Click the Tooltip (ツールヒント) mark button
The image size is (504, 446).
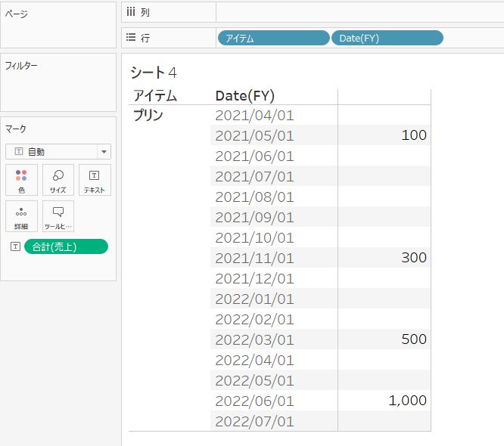coord(58,216)
